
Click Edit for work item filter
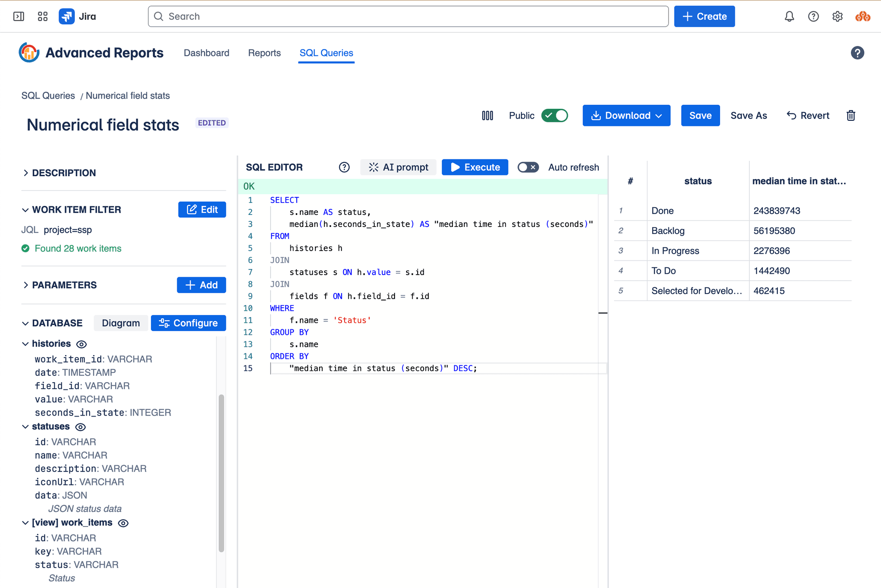(202, 210)
